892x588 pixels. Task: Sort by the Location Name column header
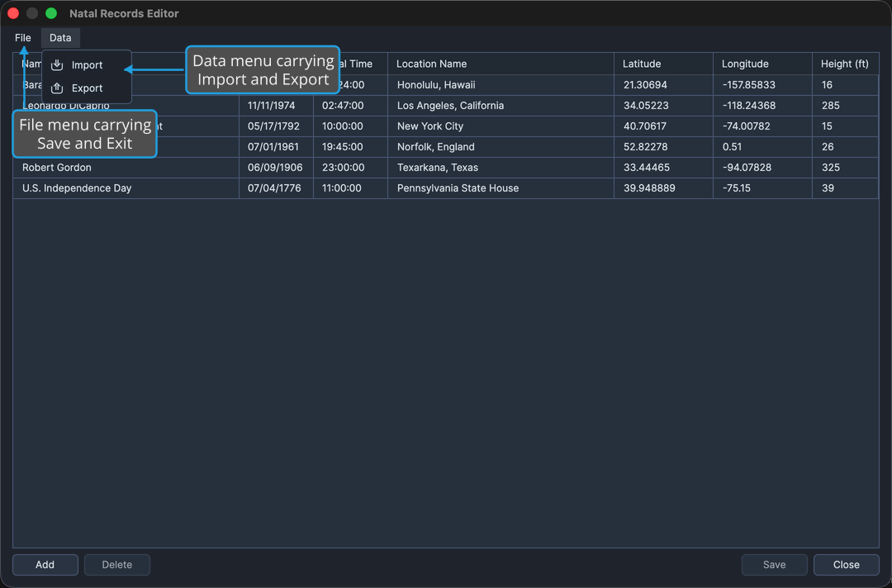501,64
